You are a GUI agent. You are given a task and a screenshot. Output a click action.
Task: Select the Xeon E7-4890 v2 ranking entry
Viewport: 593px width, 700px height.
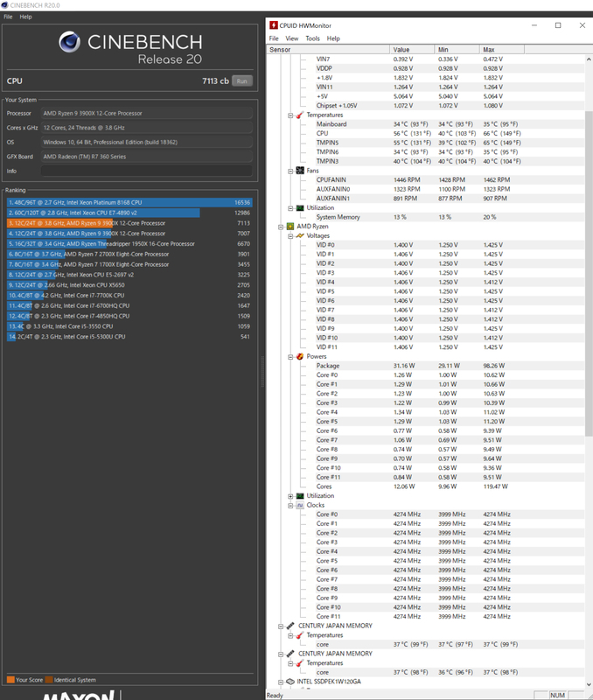(x=129, y=213)
